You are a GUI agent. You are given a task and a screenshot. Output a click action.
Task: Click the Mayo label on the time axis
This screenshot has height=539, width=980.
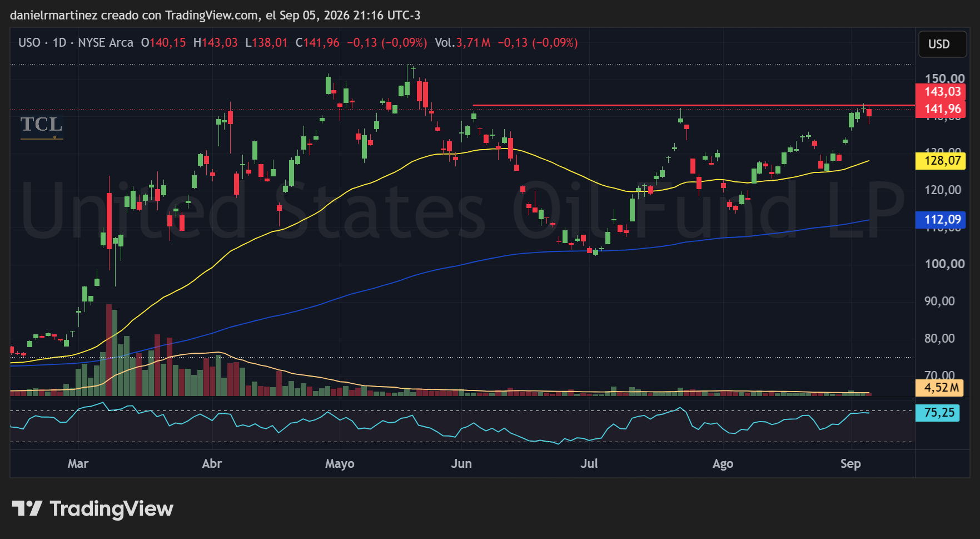[x=340, y=463]
